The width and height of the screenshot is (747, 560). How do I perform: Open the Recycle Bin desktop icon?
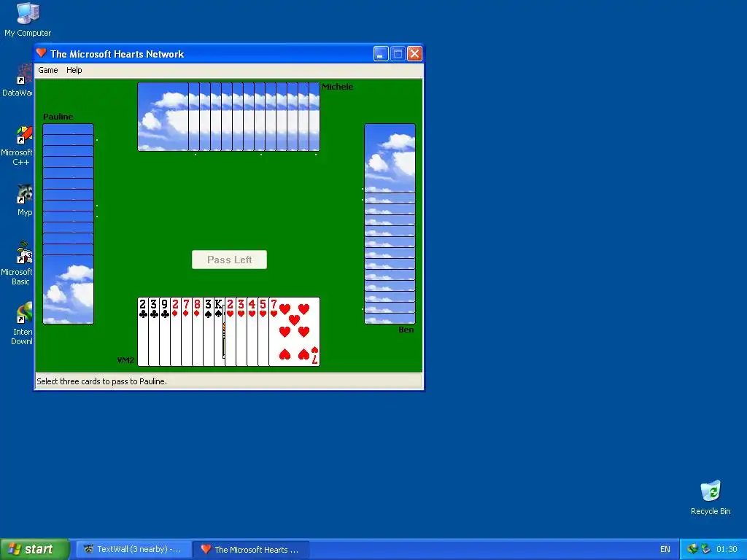tap(711, 497)
